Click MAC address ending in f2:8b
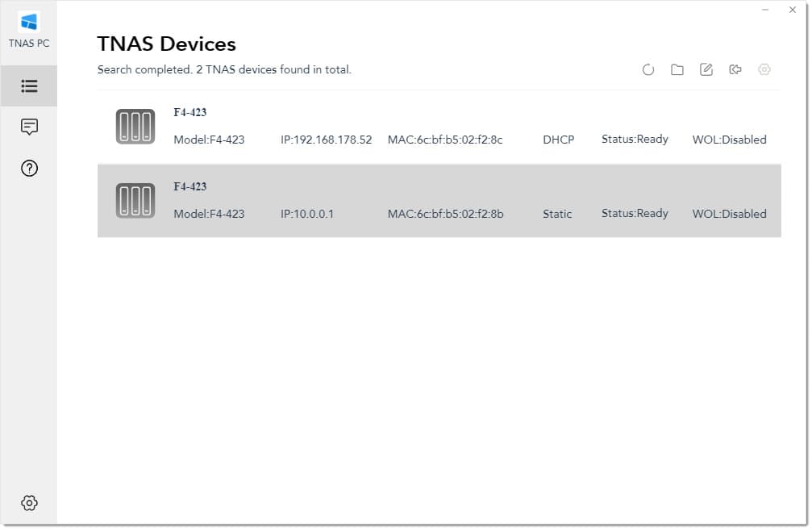Screen dimensions: 812x530 click(x=445, y=214)
